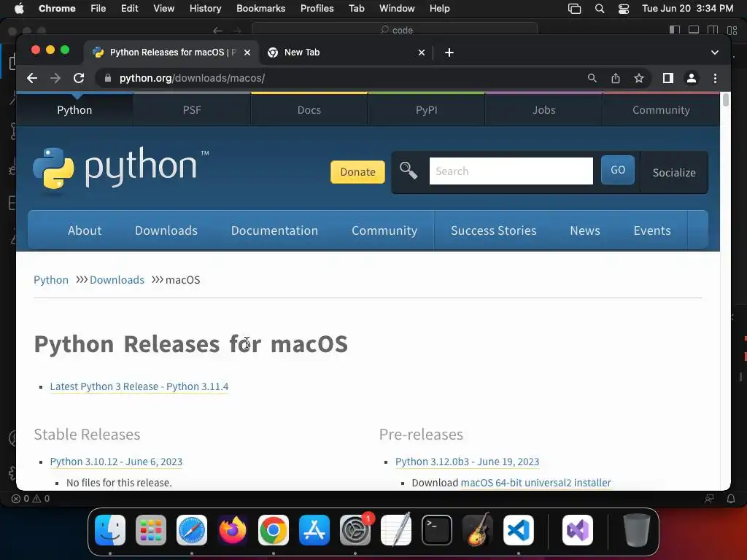Open Control Center in menu bar

624,9
